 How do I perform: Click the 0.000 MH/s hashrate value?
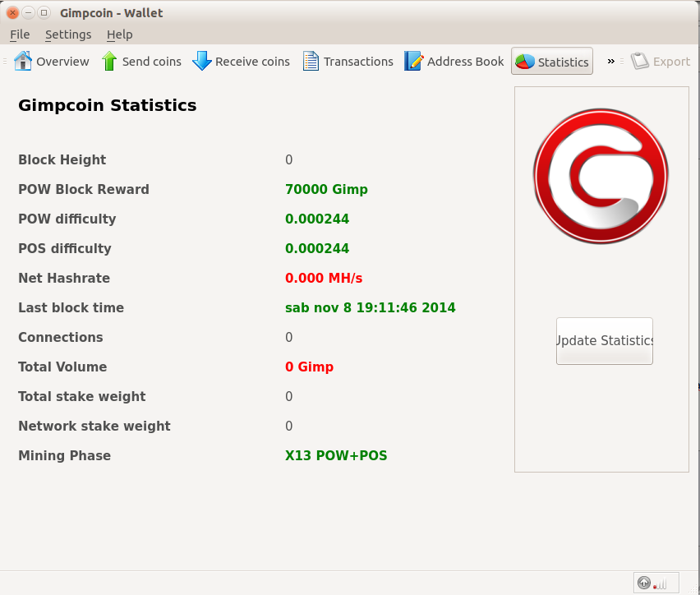point(324,278)
